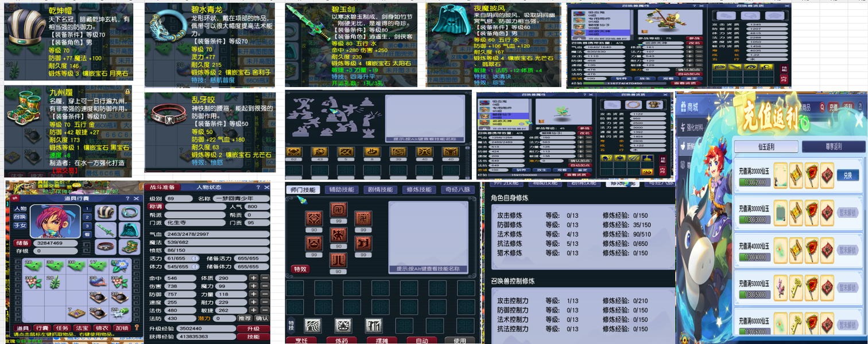Click the purple rug item counted 7
868x344 pixels.
point(75,313)
